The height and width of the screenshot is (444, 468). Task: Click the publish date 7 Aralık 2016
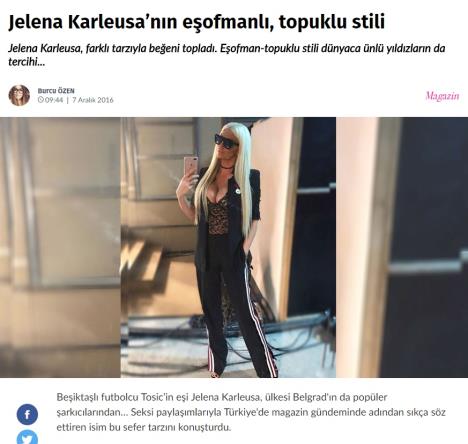(93, 100)
